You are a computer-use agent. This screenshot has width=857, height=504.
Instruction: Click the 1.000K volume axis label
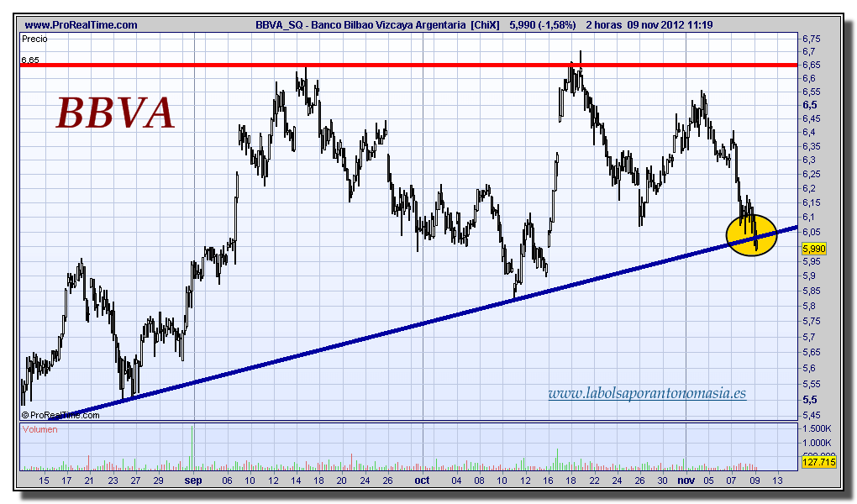tap(817, 442)
